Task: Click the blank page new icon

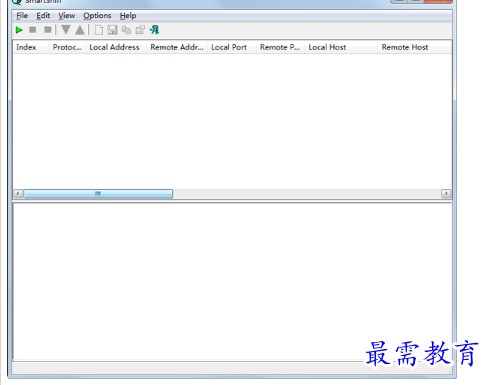Action: 99,30
